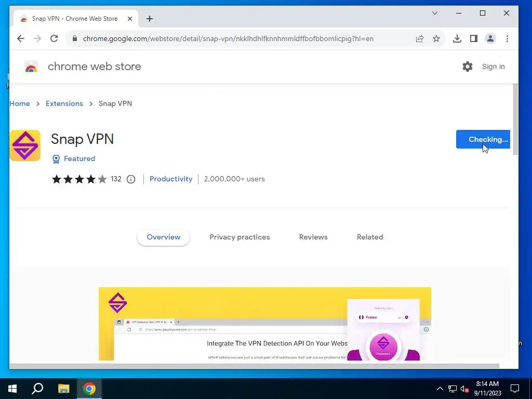Screen dimensions: 532x399
Task: Open the network status tray icon
Action: pyautogui.click(x=453, y=389)
